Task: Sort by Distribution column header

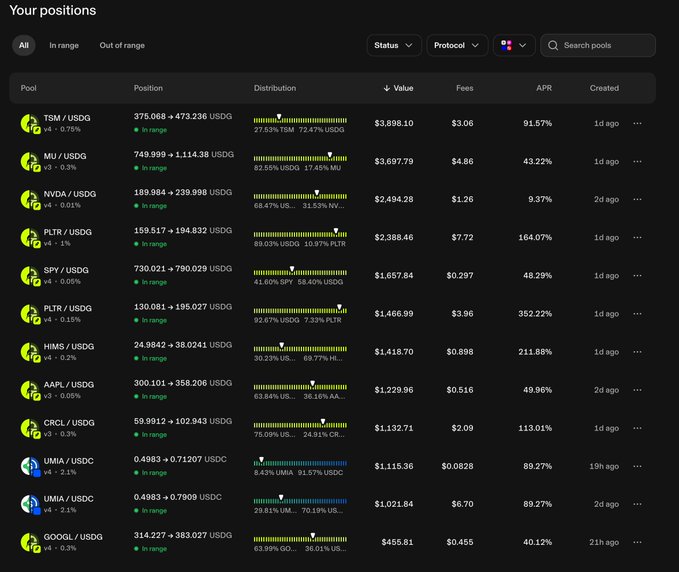Action: pyautogui.click(x=275, y=88)
